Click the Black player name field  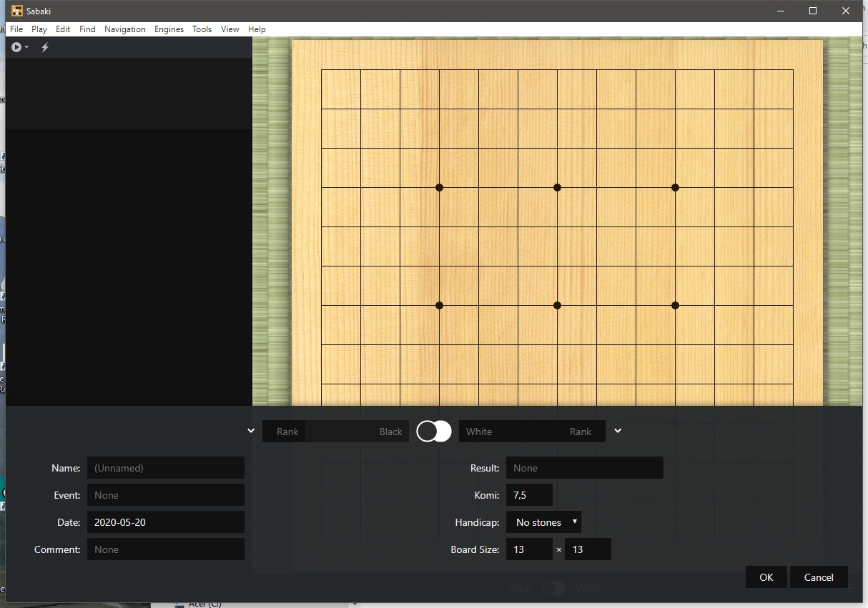357,432
